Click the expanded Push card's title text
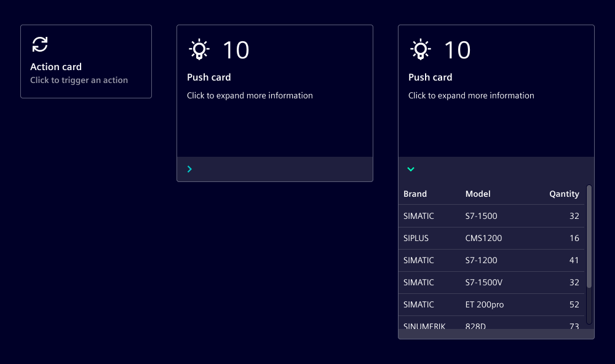This screenshot has width=615, height=364. coord(430,77)
